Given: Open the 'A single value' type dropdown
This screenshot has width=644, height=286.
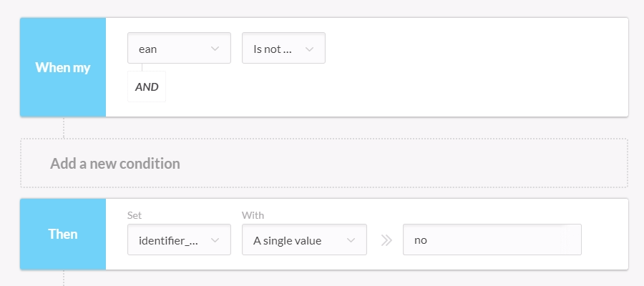Looking at the screenshot, I should [x=304, y=240].
